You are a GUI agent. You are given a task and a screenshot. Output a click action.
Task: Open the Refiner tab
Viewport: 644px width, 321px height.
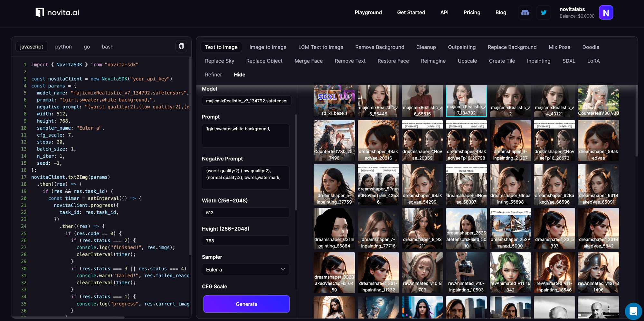[213, 75]
